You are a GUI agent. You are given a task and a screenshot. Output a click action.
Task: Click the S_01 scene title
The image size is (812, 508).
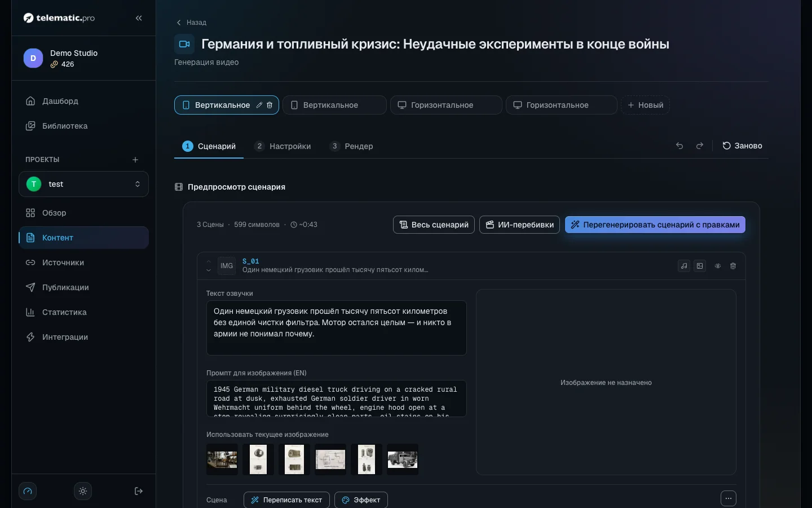coord(251,261)
